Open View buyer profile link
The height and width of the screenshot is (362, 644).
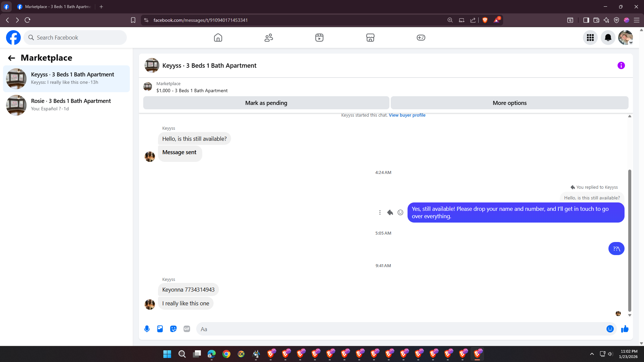[x=407, y=115]
